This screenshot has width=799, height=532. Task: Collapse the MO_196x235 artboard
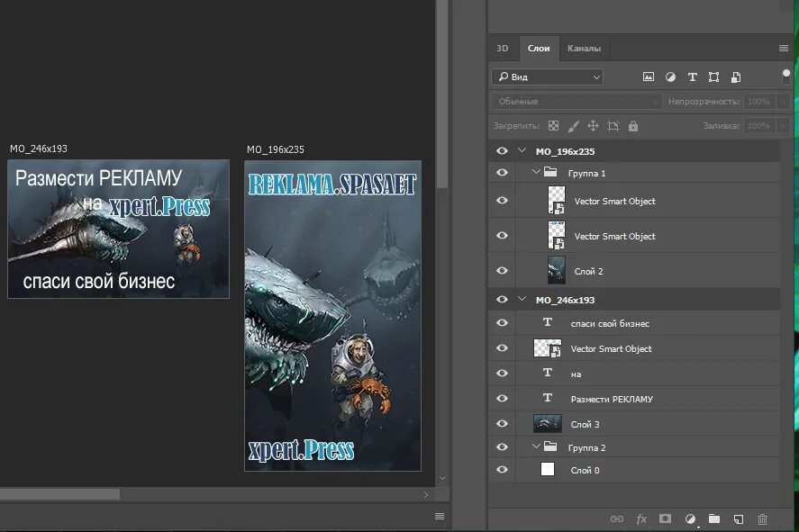[522, 150]
